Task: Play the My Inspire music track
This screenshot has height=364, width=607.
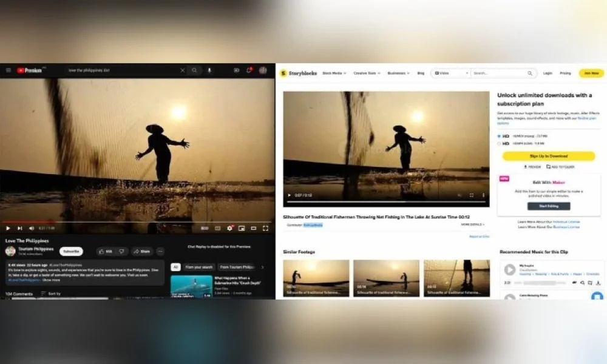Action: point(510,269)
